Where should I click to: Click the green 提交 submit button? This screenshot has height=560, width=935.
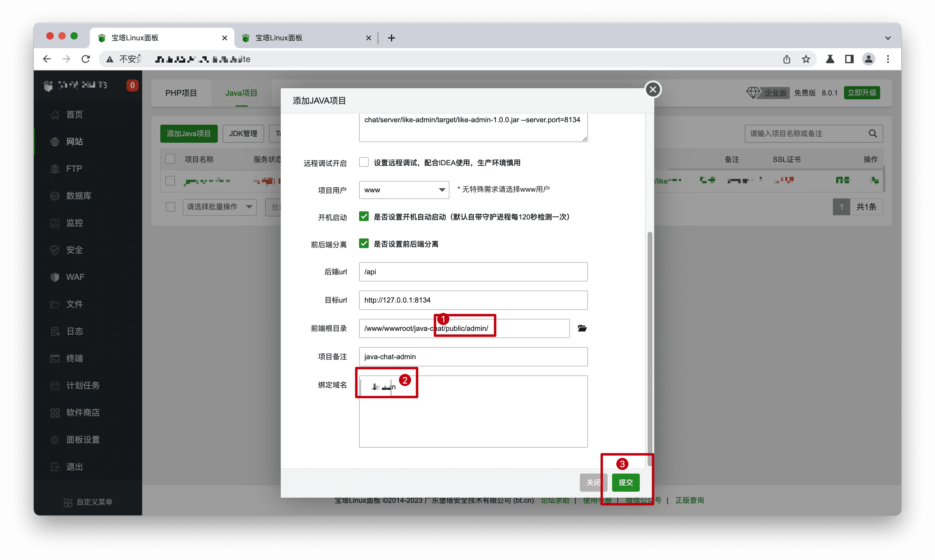tap(625, 482)
